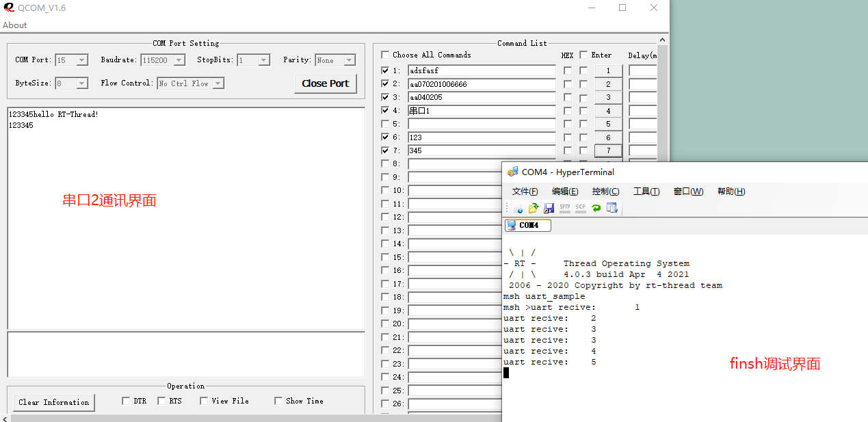Click send button 6 for 123 command
Viewport: 868px width, 422px height.
(x=608, y=137)
